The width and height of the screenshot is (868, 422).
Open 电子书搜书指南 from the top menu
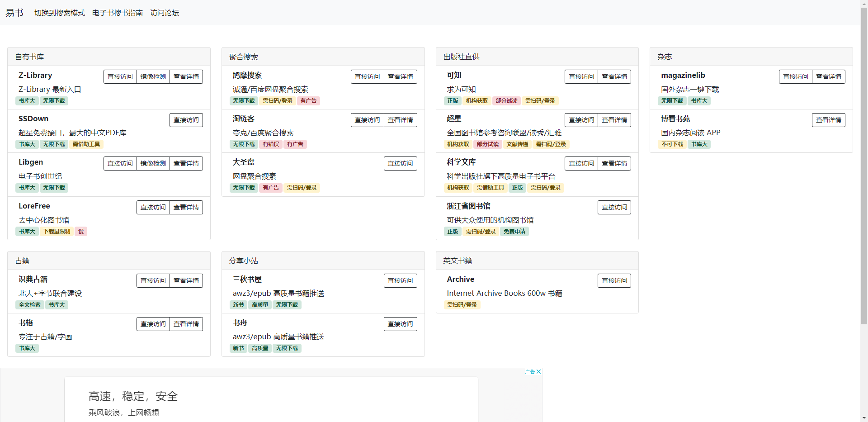point(117,13)
